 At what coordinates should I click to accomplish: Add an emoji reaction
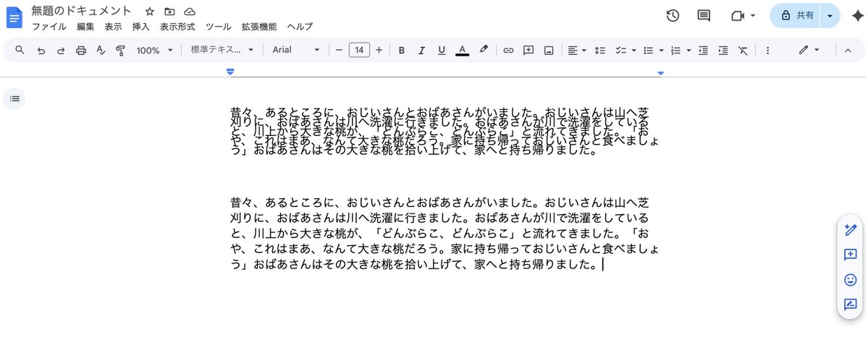(x=851, y=280)
